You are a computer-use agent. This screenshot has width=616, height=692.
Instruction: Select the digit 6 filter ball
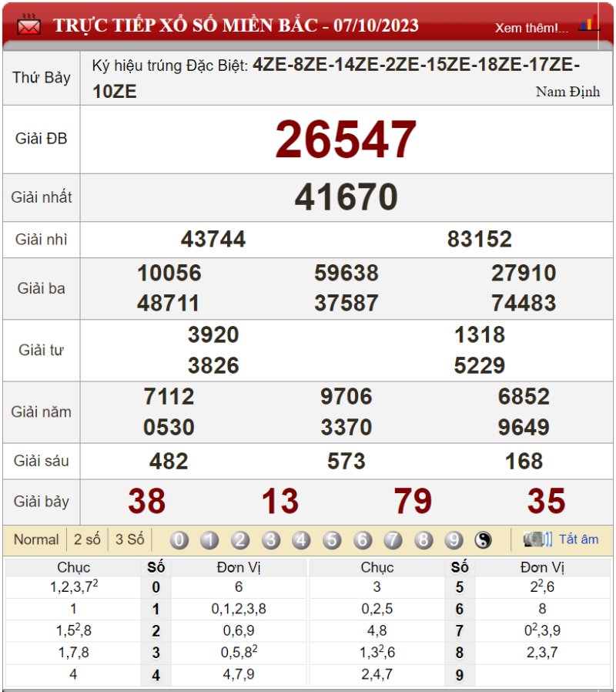click(x=363, y=540)
